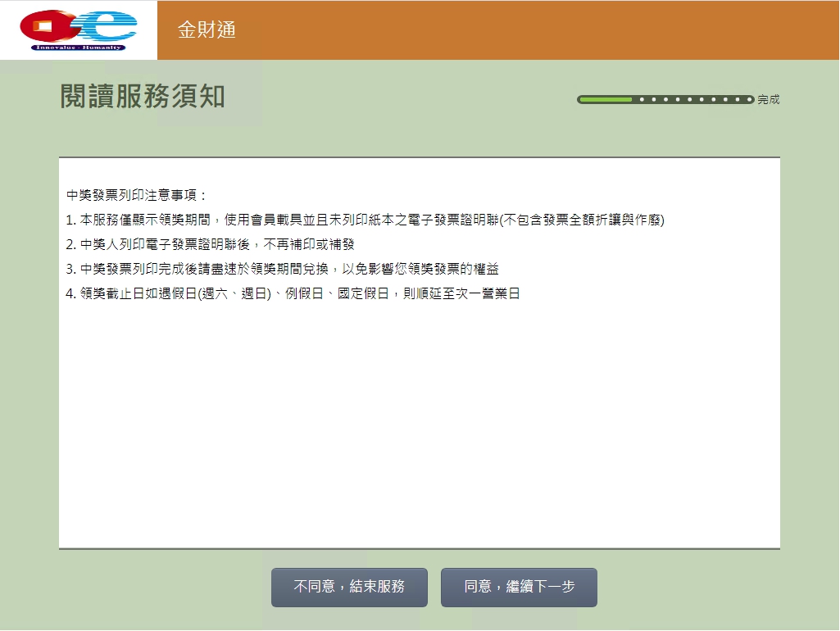Click the red-and-blue OE company logo
This screenshot has height=631, width=840.
tap(78, 30)
